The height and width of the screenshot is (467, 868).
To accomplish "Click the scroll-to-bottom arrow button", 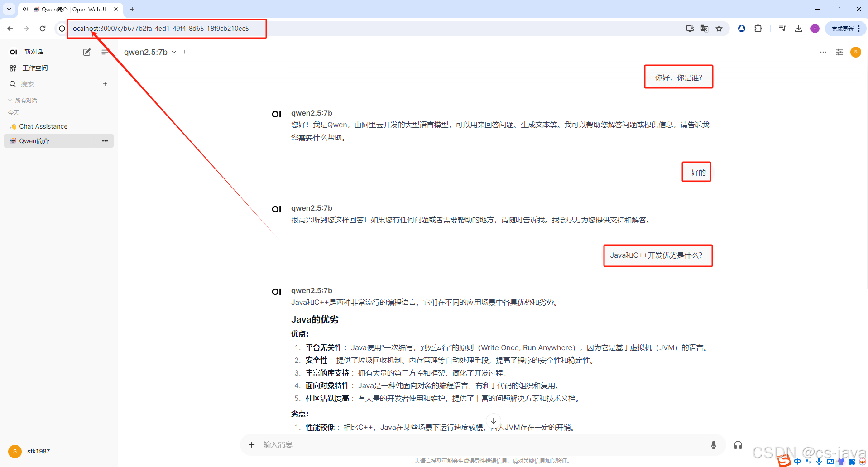I will (x=494, y=421).
